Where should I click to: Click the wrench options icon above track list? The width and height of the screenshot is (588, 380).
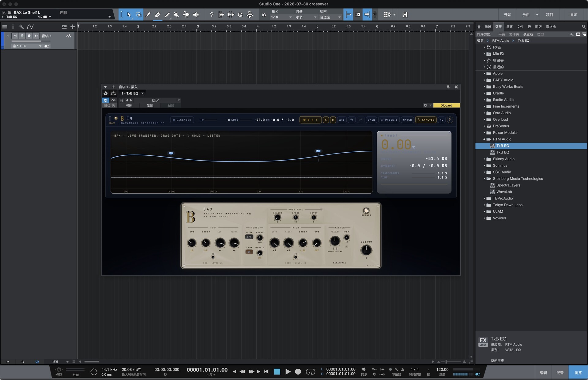click(x=21, y=27)
